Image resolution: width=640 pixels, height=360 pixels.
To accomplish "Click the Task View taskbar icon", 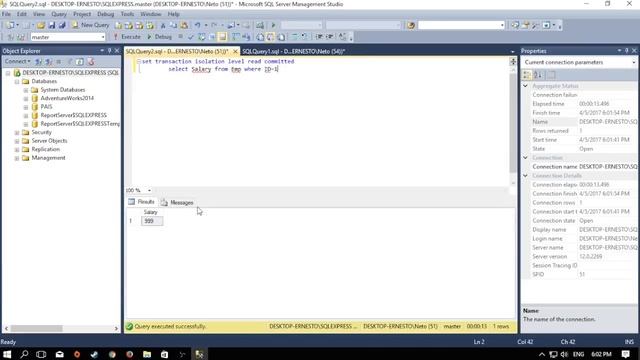I will pyautogui.click(x=41, y=354).
